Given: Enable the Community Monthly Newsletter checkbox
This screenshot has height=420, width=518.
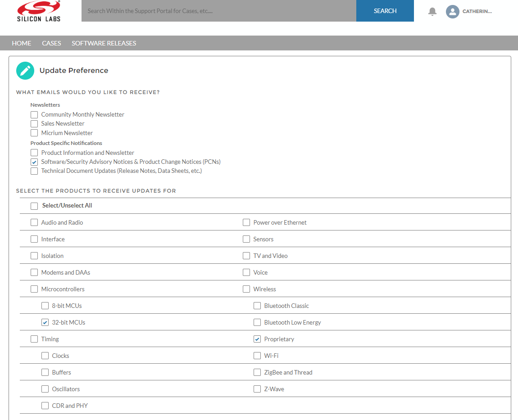Looking at the screenshot, I should [34, 114].
